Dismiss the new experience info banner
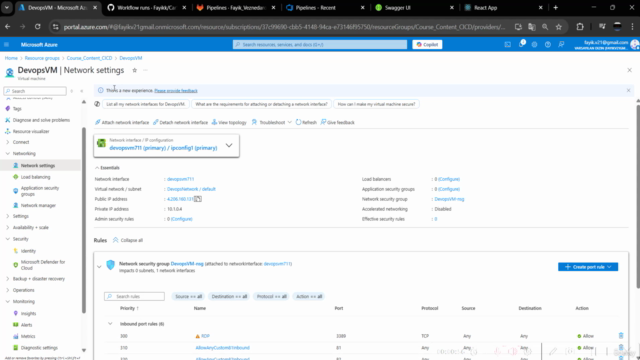The height and width of the screenshot is (360, 640). [629, 90]
